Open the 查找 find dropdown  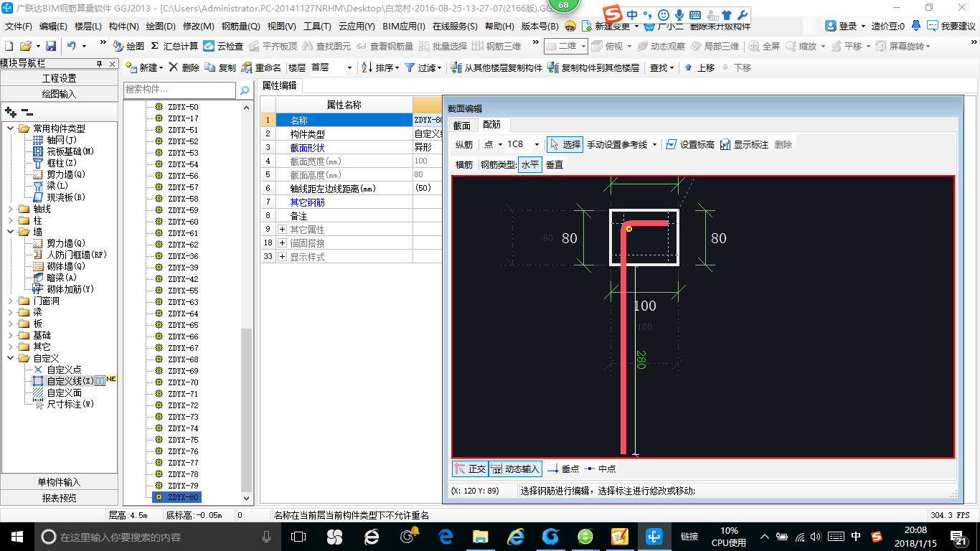[661, 67]
